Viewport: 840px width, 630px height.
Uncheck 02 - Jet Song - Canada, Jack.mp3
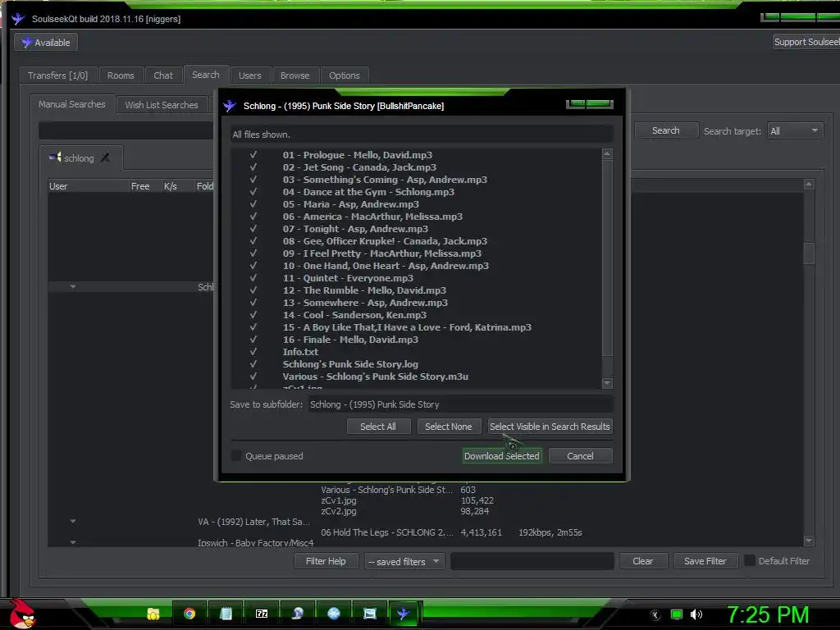pos(253,167)
